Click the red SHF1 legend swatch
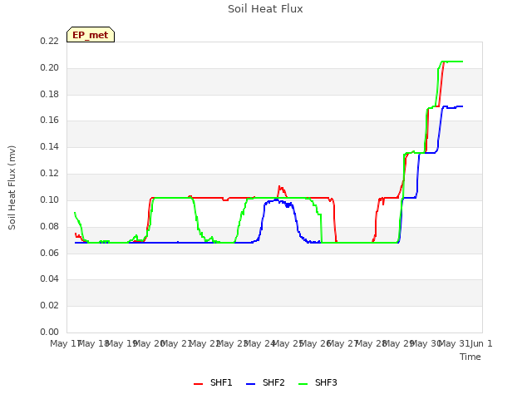Image resolution: width=532 pixels, height=399 pixels. [198, 384]
